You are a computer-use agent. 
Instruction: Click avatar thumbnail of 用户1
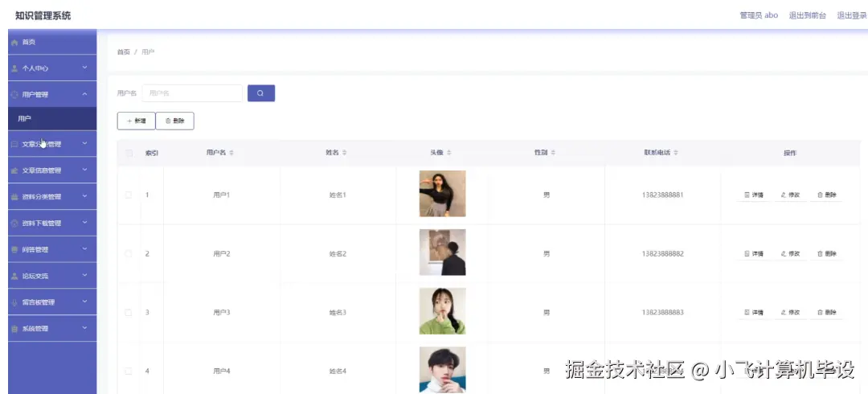click(x=442, y=194)
